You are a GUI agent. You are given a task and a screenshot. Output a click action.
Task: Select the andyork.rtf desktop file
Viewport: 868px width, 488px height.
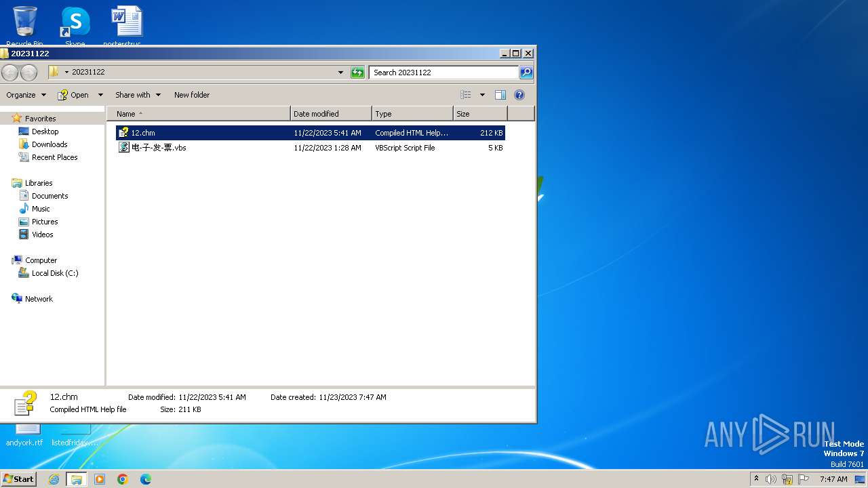tap(24, 434)
